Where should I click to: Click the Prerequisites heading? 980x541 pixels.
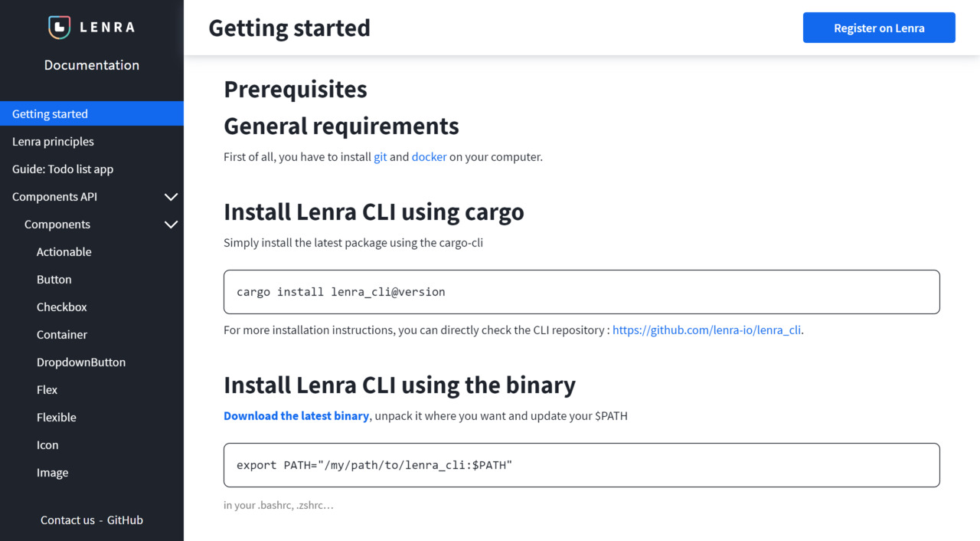296,89
